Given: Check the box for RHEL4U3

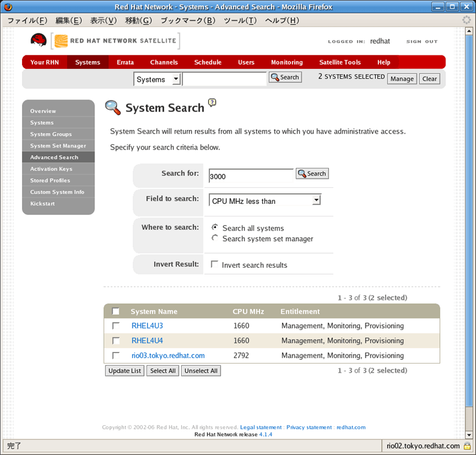Looking at the screenshot, I should tap(116, 326).
